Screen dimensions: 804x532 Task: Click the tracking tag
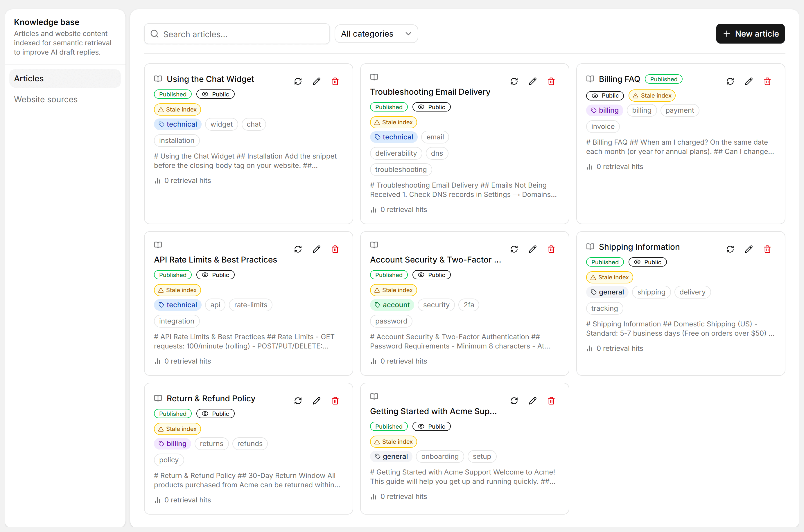[605, 308]
